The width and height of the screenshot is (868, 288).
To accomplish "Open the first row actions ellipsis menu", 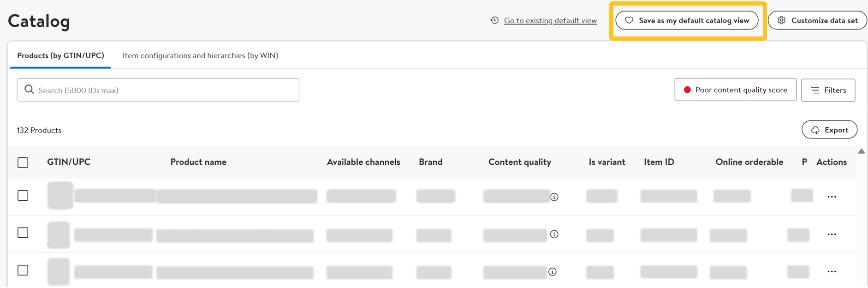I will (832, 197).
